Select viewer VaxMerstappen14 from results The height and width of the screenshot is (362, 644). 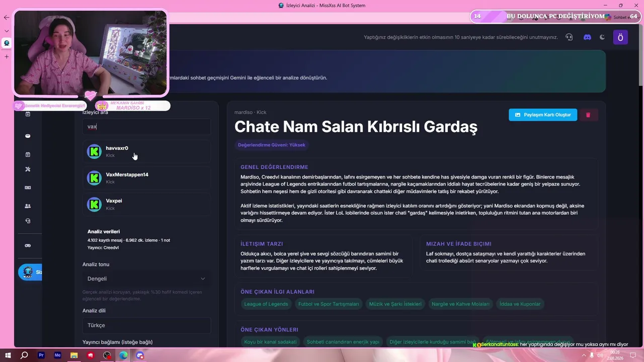click(x=146, y=178)
